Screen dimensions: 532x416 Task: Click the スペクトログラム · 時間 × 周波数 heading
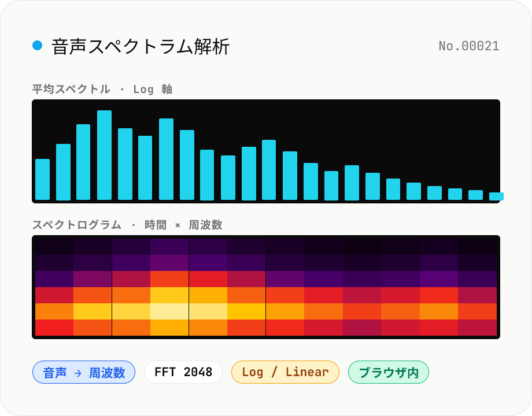tap(127, 225)
